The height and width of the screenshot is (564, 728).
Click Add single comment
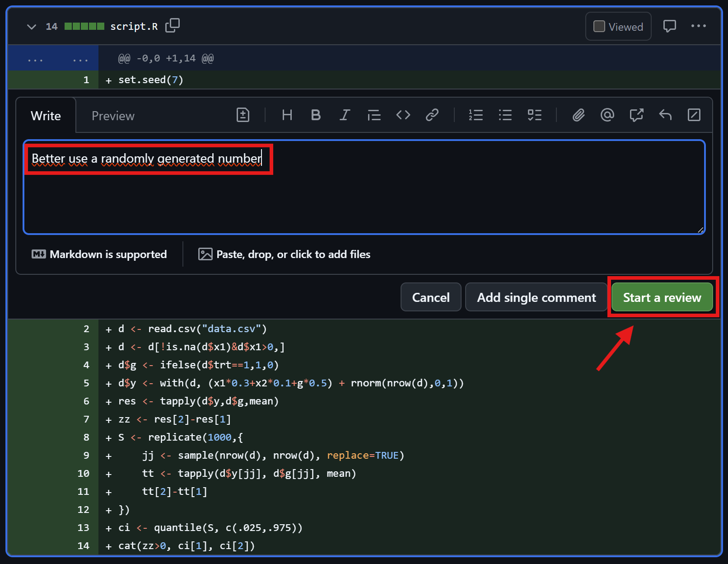coord(536,297)
